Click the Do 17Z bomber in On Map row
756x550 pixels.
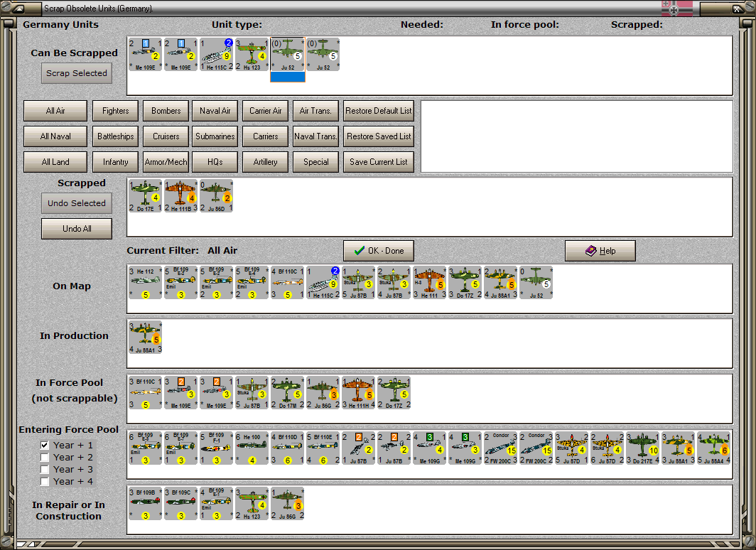pos(465,283)
